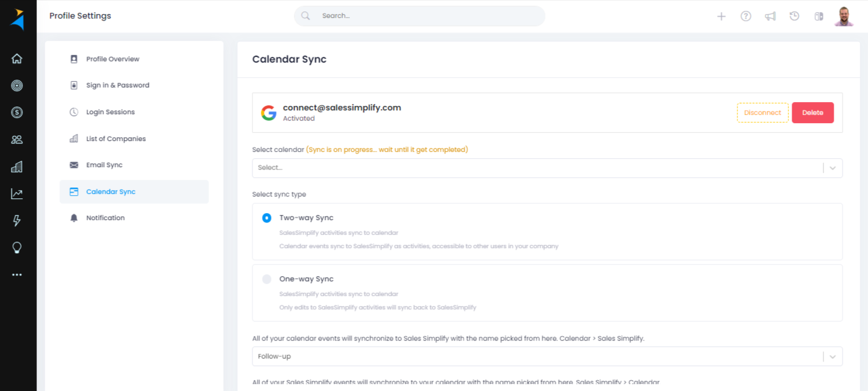This screenshot has height=391, width=868.
Task: Delete the Google calendar connection
Action: (813, 112)
